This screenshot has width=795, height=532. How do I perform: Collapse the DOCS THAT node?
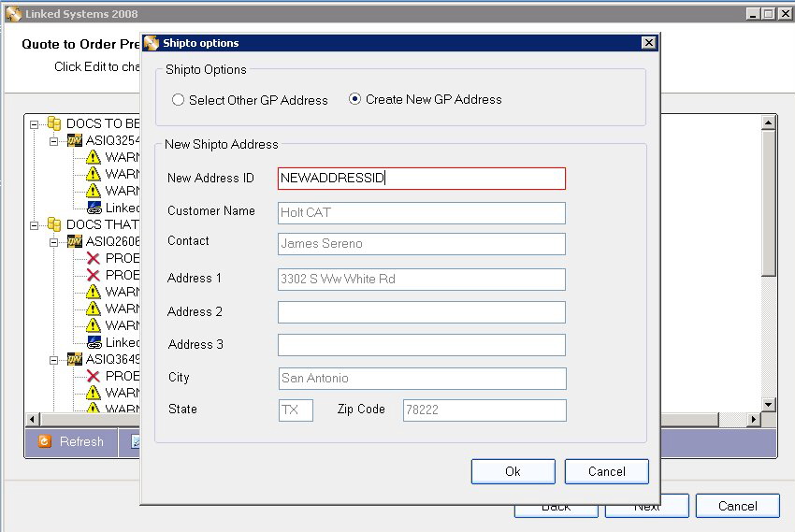pyautogui.click(x=34, y=225)
